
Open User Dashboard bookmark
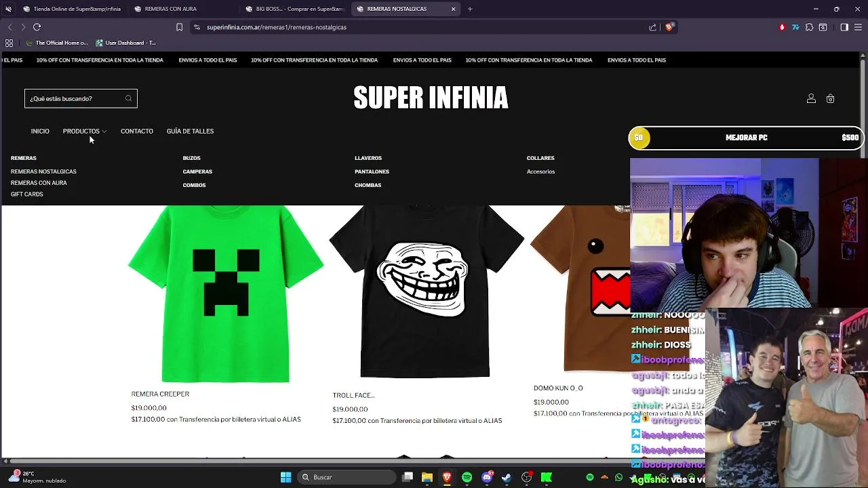click(x=126, y=43)
